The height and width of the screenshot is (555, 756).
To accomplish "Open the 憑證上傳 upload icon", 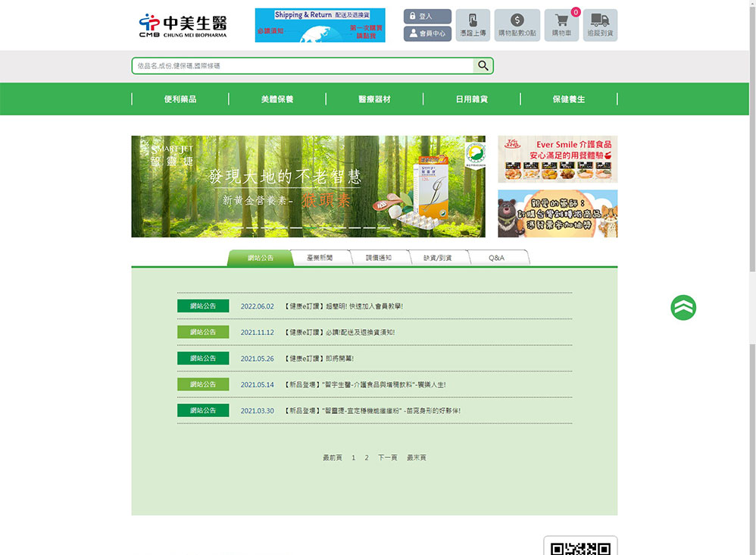I will pyautogui.click(x=473, y=25).
